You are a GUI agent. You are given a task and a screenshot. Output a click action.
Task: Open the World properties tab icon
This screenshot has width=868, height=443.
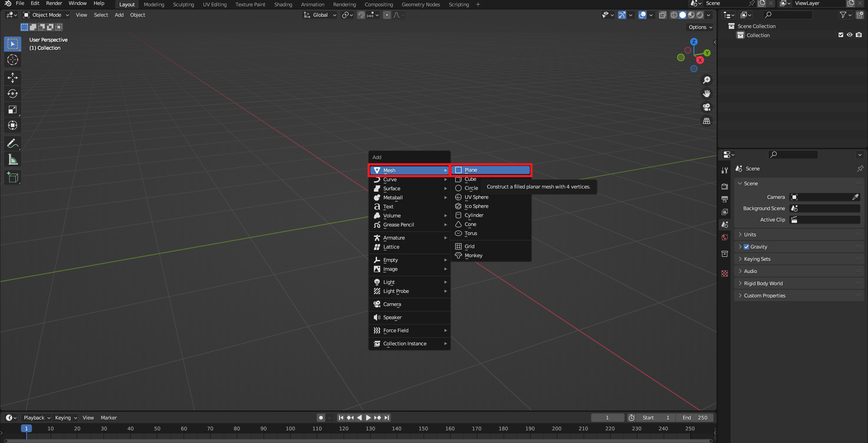[x=725, y=237]
